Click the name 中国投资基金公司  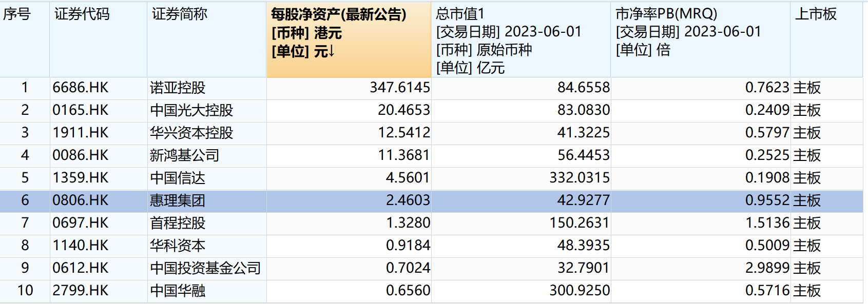coord(205,268)
